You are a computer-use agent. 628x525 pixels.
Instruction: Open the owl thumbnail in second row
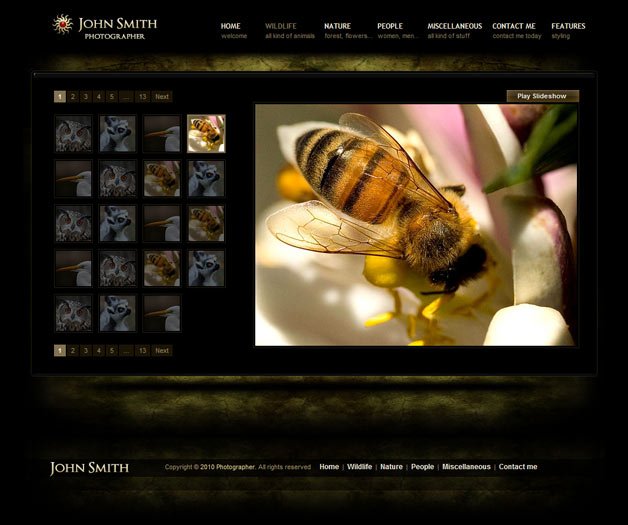(x=117, y=179)
